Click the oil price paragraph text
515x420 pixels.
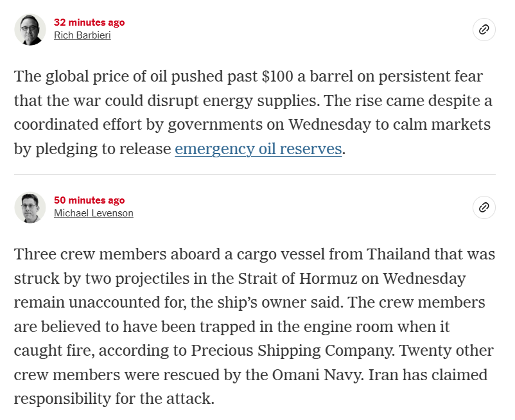pyautogui.click(x=248, y=113)
